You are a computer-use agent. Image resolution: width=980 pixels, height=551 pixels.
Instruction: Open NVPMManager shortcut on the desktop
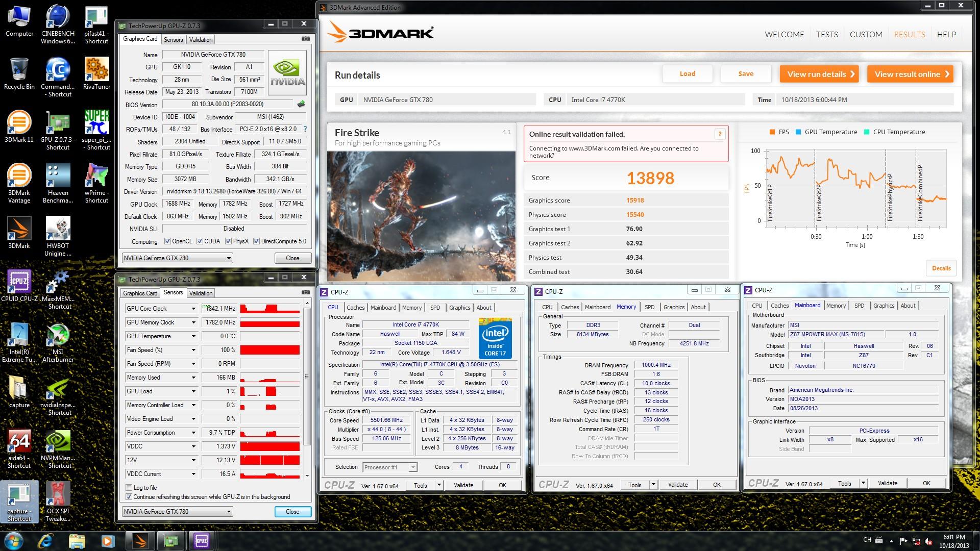tap(58, 449)
